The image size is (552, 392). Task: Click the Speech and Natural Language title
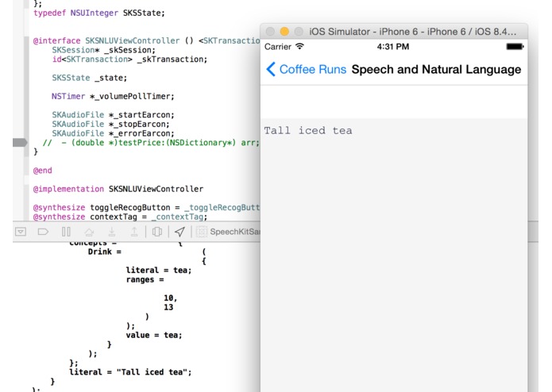click(x=436, y=69)
